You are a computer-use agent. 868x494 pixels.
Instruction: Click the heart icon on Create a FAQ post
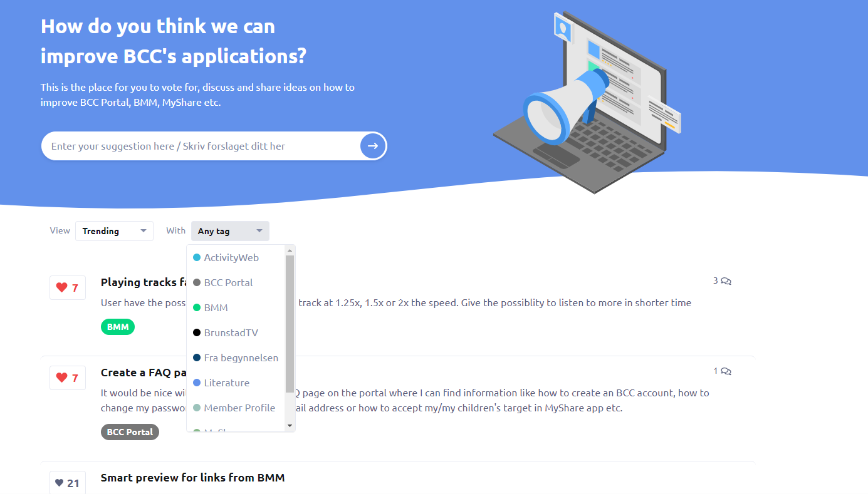[x=61, y=378]
